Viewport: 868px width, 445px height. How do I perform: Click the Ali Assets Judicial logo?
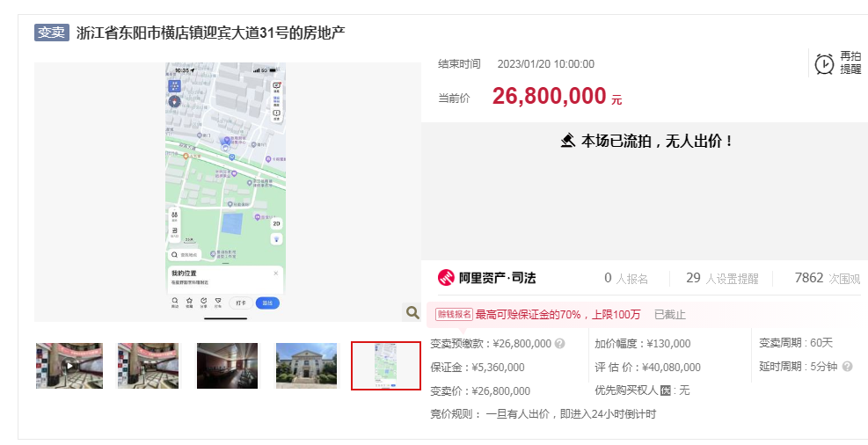click(x=486, y=279)
